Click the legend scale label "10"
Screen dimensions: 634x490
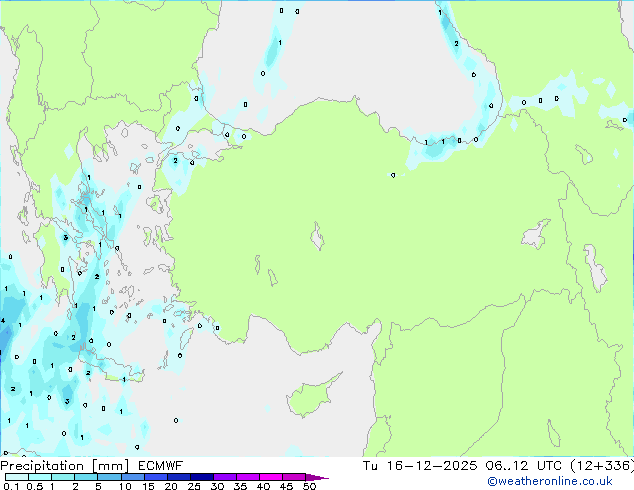(125, 486)
